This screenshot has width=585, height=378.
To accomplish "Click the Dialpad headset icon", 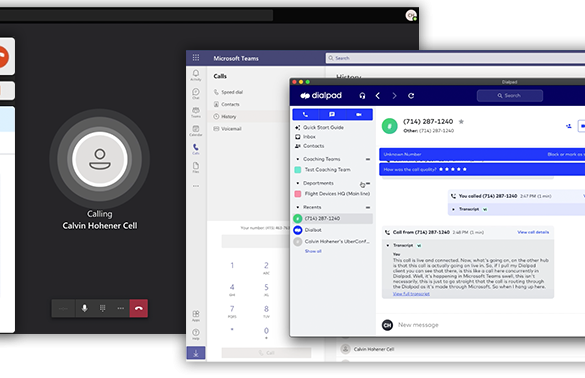I will click(362, 96).
